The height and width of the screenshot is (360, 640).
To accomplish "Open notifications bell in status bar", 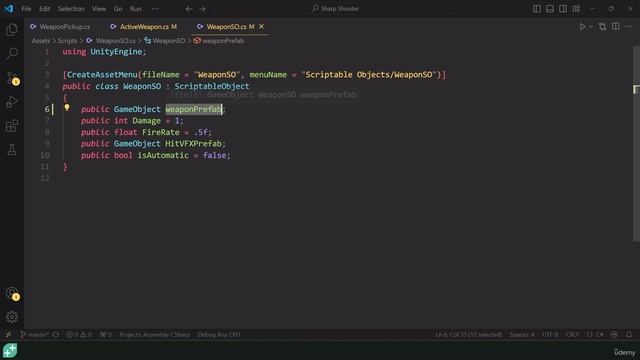I will pyautogui.click(x=629, y=334).
